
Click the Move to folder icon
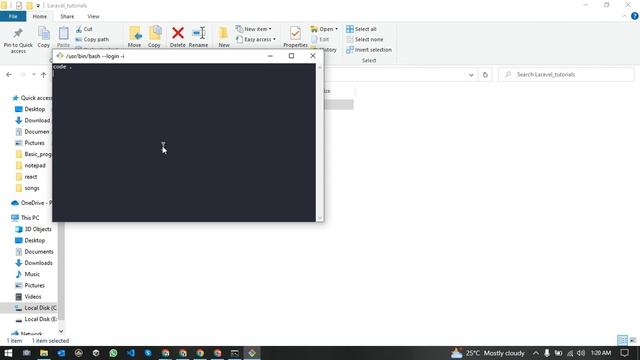[x=134, y=33]
